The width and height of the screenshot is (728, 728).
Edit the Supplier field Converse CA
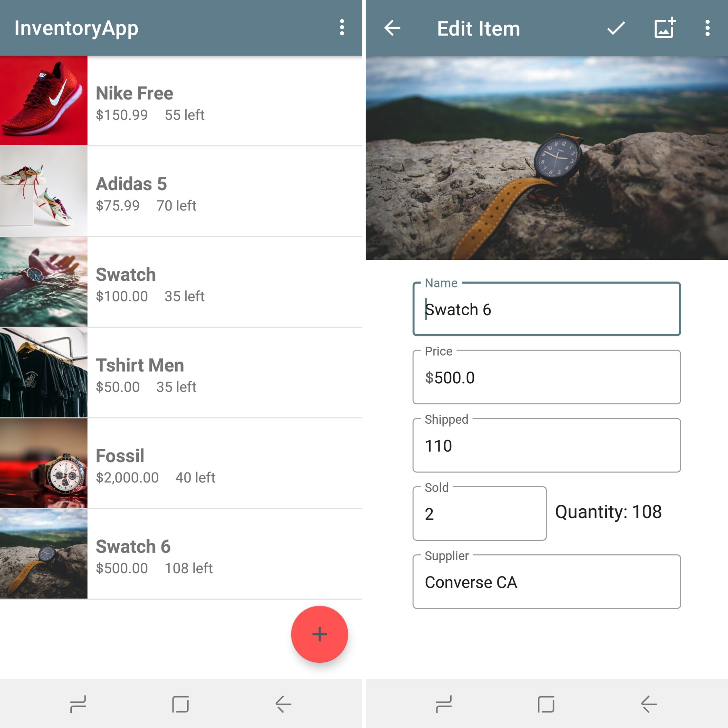546,582
